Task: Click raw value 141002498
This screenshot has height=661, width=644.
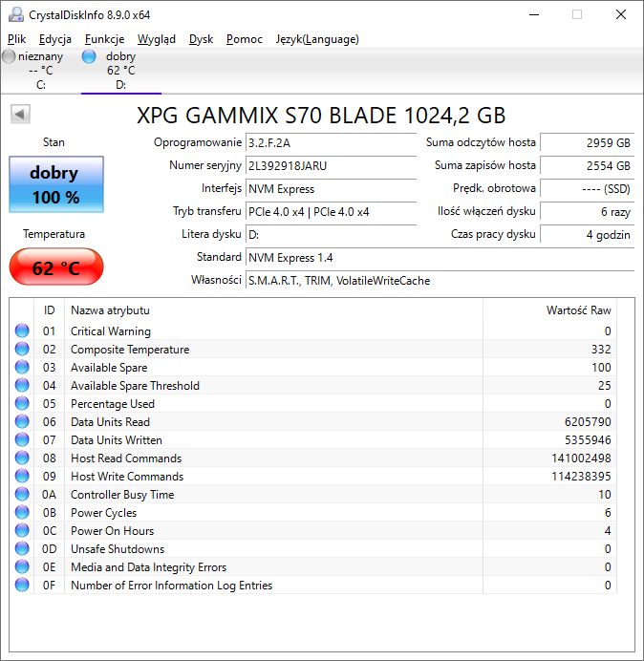Action: (581, 458)
